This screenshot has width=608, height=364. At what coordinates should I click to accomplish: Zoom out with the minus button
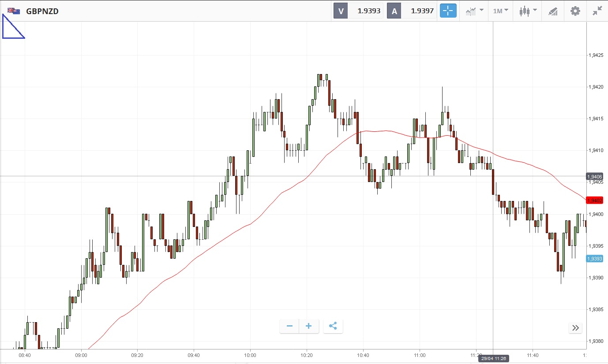(x=289, y=326)
